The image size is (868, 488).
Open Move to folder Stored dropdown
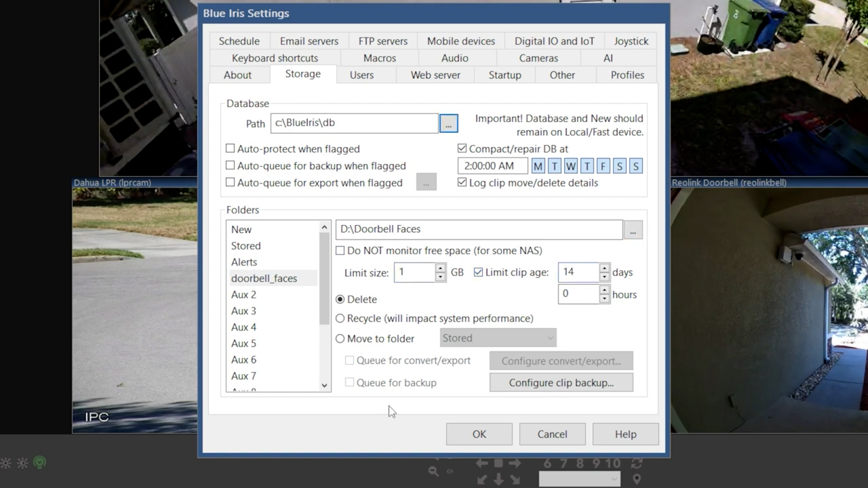[498, 338]
